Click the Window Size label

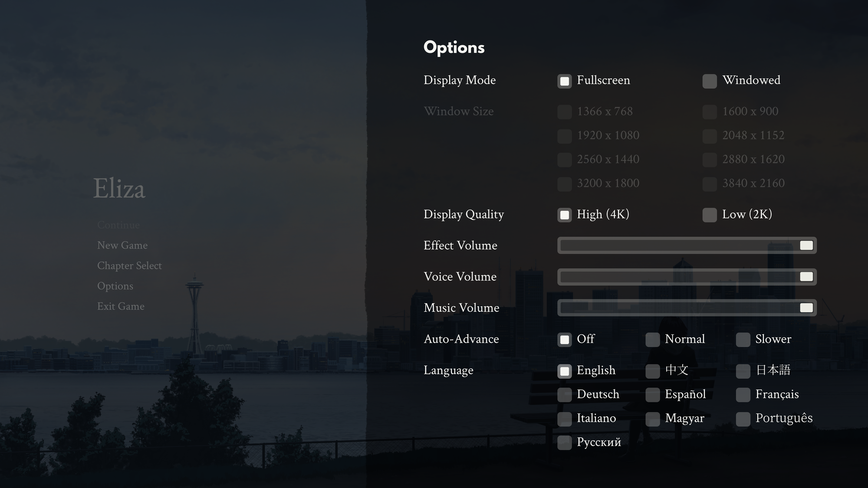click(459, 111)
